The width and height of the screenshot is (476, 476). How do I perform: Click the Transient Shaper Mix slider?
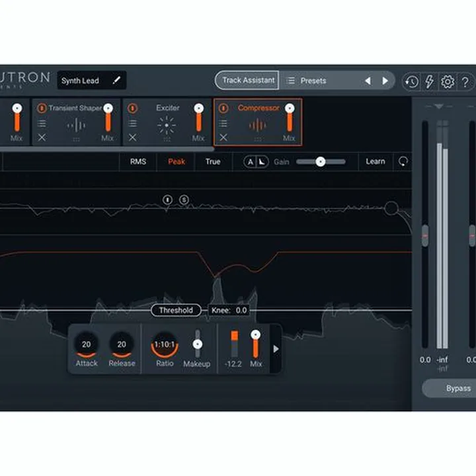coord(108,118)
